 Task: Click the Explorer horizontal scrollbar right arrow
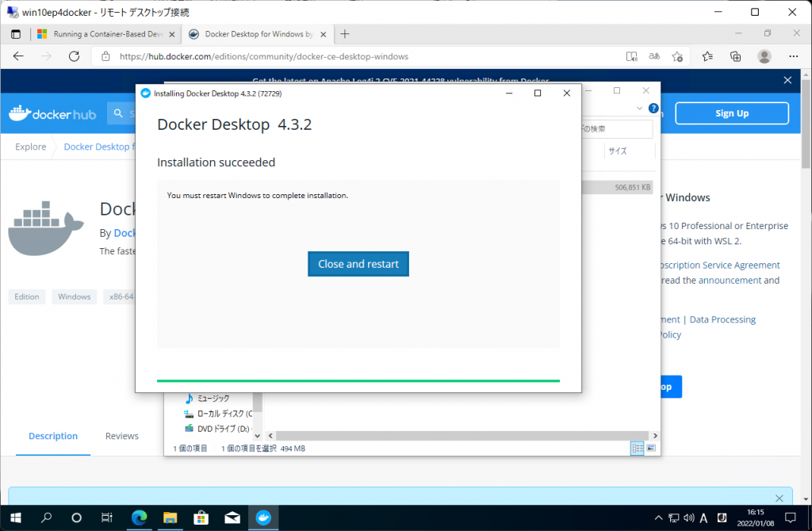pos(655,436)
